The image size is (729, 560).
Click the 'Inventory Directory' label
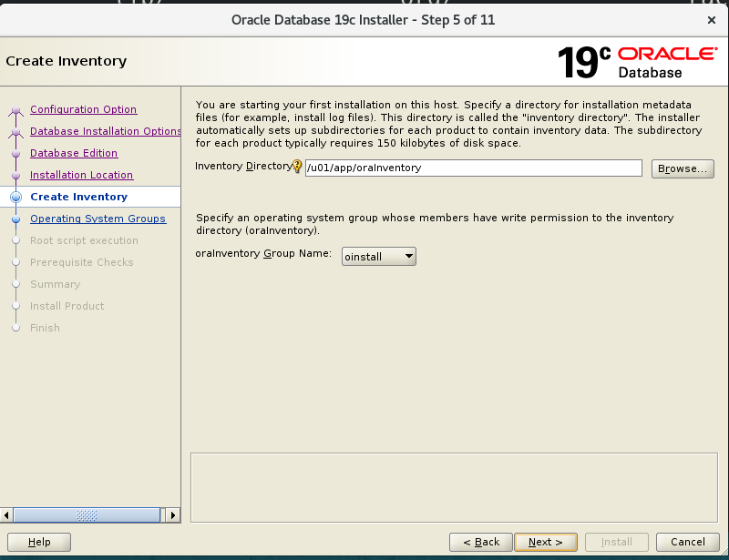coord(243,166)
